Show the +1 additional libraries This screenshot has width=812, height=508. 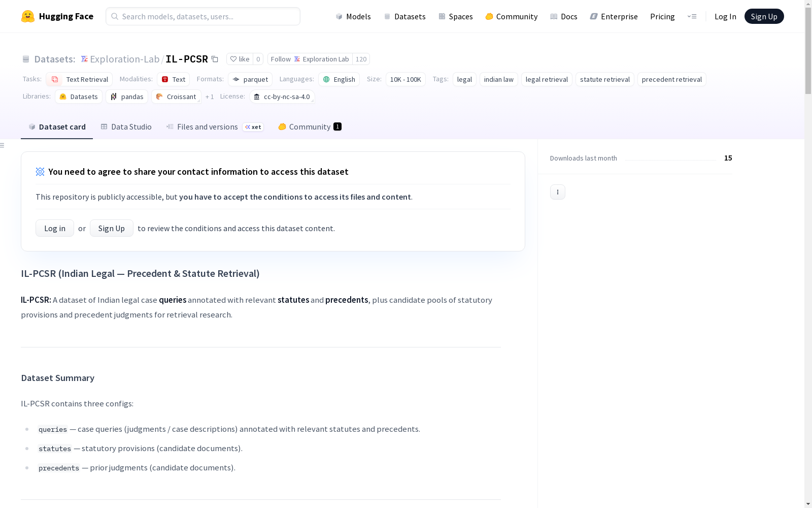pyautogui.click(x=210, y=97)
